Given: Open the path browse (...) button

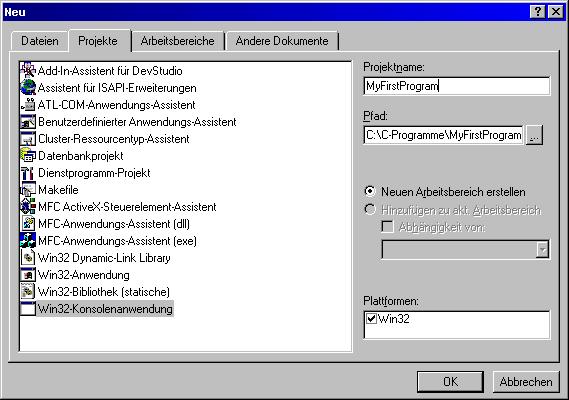Looking at the screenshot, I should tap(534, 135).
